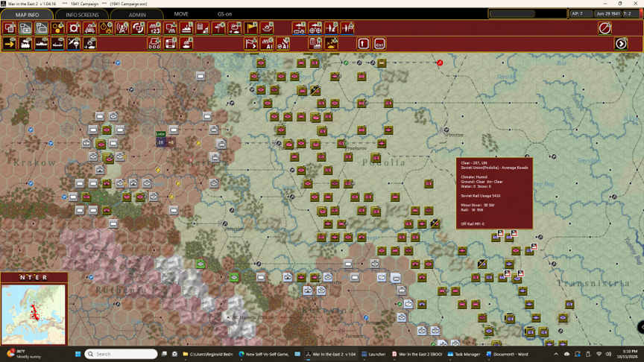The width and height of the screenshot is (644, 362).
Task: Click the explosion-in-bowl icon in top row
Action: 267,28
